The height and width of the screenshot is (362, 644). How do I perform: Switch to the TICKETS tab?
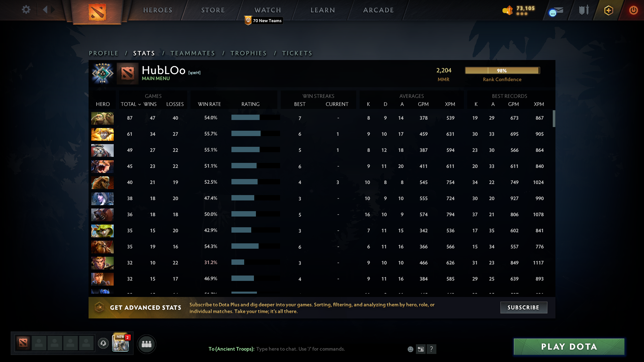click(x=297, y=53)
